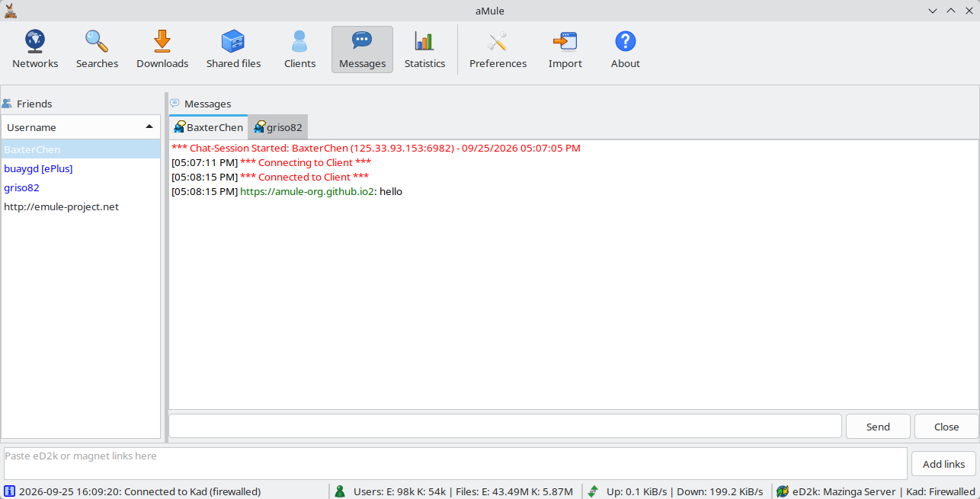Screen dimensions: 980x499
Task: Open the Networks view icon
Action: tap(35, 40)
